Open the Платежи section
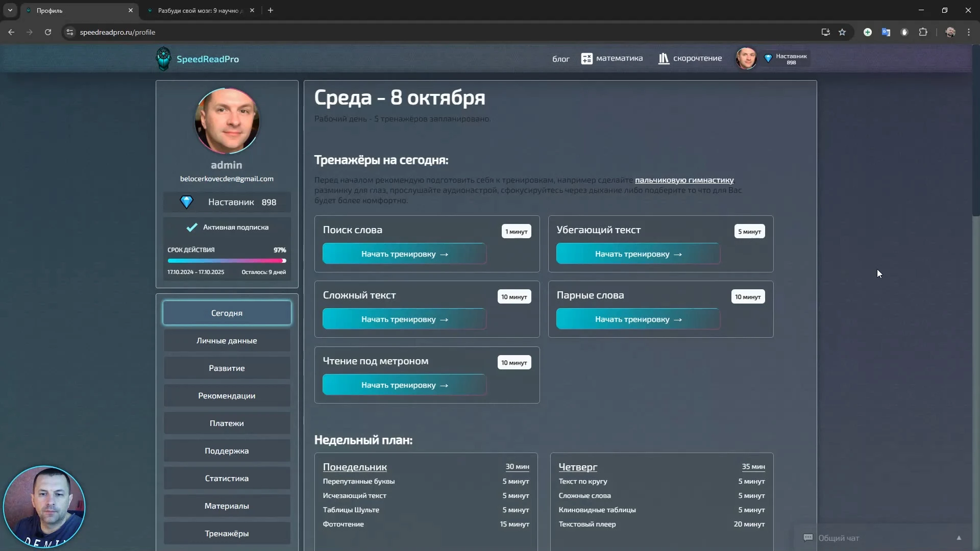 click(x=227, y=423)
